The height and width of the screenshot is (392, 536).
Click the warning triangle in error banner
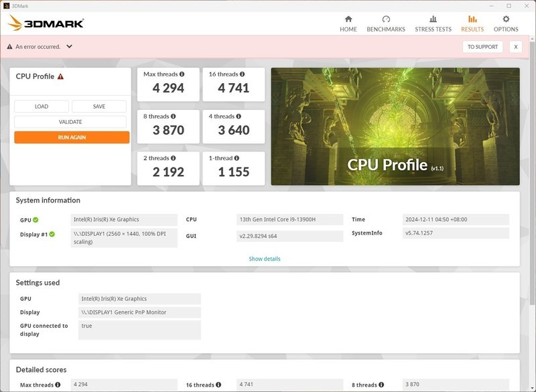(9, 47)
